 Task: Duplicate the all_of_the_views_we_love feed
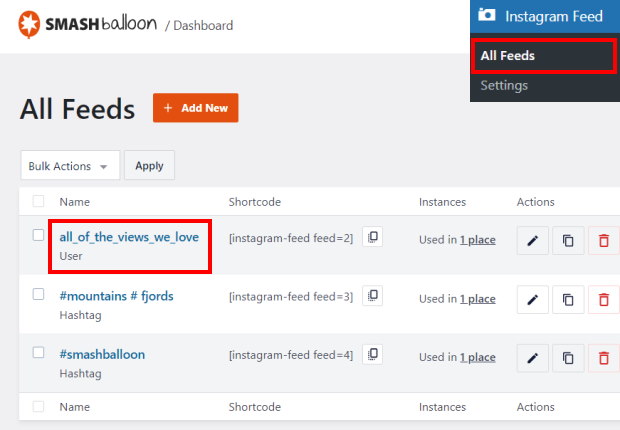pyautogui.click(x=568, y=240)
